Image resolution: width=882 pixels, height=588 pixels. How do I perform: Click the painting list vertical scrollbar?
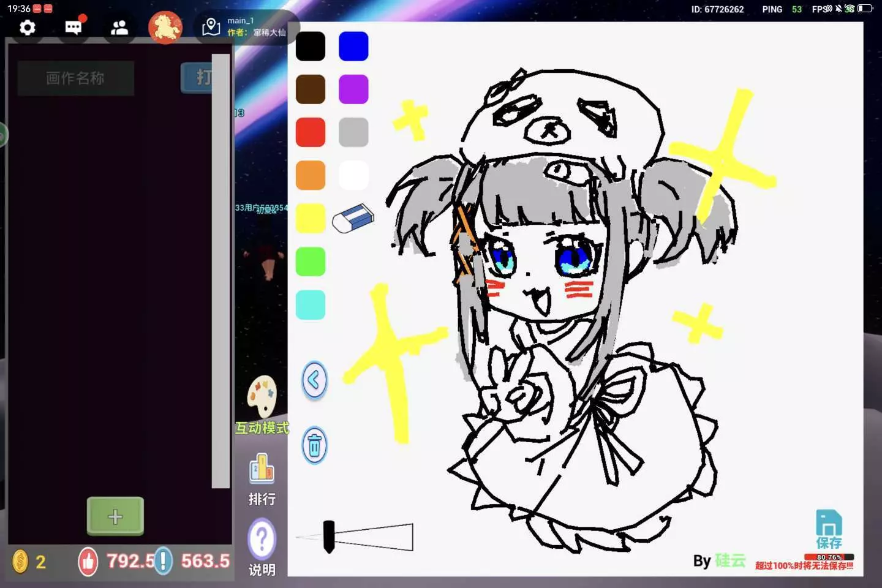click(x=221, y=271)
